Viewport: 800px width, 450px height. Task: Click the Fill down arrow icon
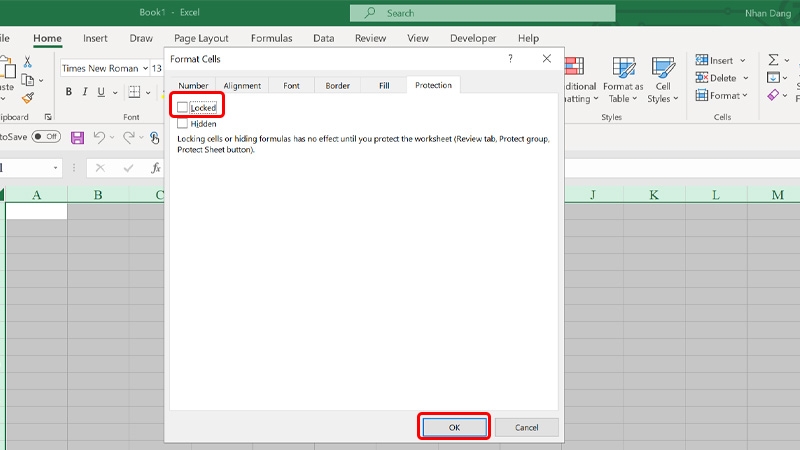(x=773, y=78)
